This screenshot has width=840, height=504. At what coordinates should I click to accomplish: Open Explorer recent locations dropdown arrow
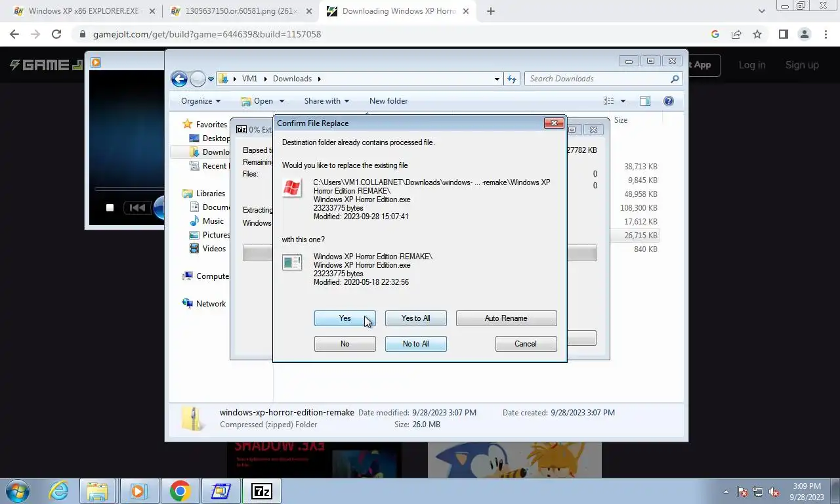coord(211,79)
